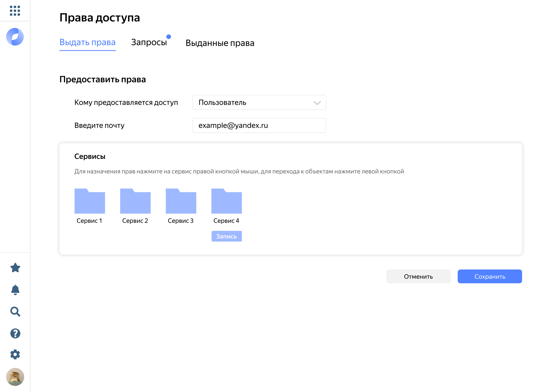The width and height of the screenshot is (552, 392).
Task: Click the search magnifier icon
Action: click(x=15, y=311)
